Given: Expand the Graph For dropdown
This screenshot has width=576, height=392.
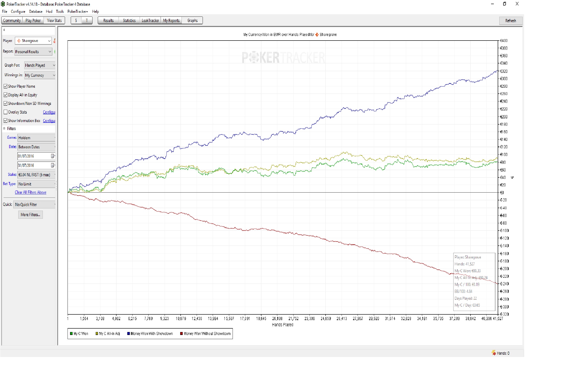Looking at the screenshot, I should (40, 65).
